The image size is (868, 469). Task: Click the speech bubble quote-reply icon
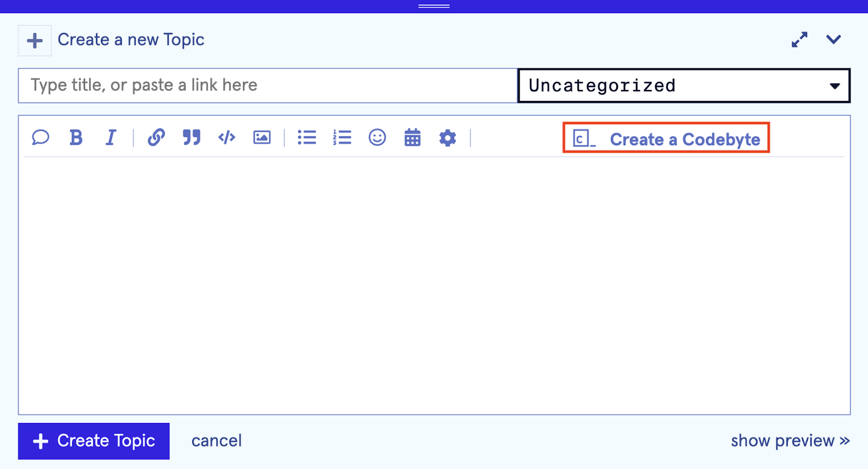(41, 138)
